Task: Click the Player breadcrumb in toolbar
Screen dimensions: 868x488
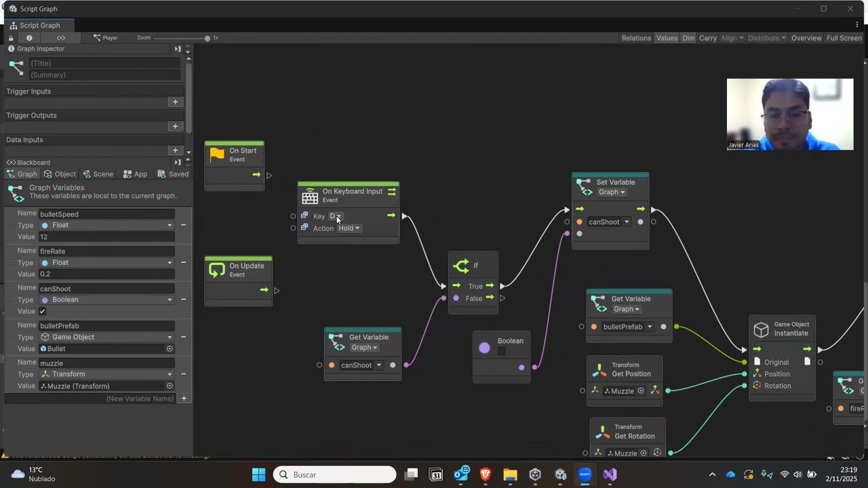Action: (106, 38)
